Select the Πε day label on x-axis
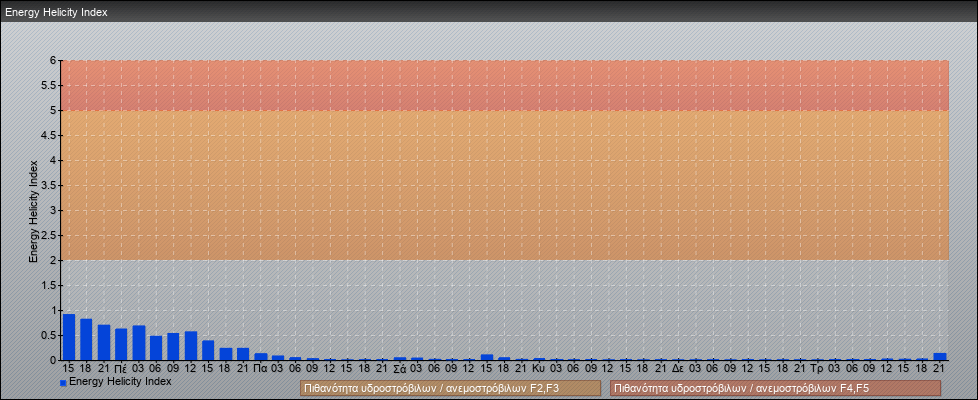 click(x=120, y=368)
